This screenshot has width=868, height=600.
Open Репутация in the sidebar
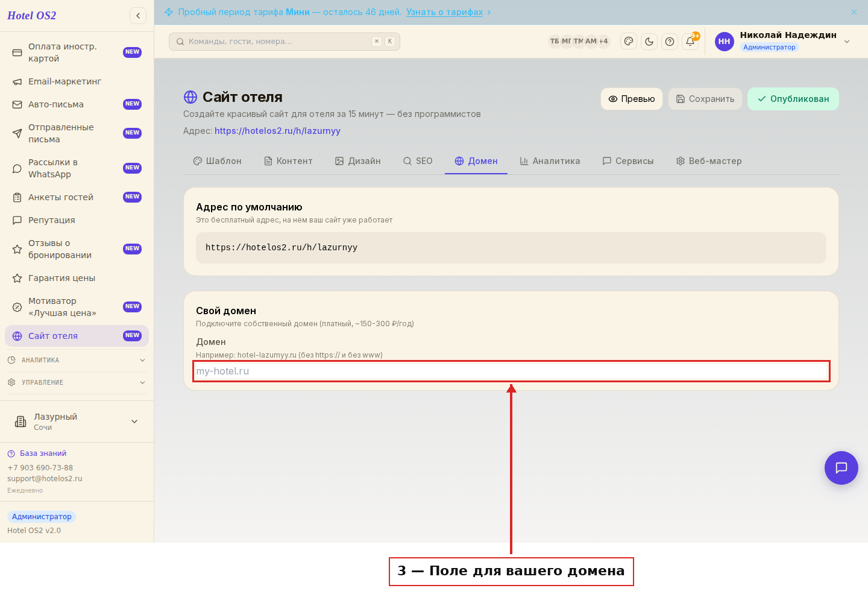77,220
